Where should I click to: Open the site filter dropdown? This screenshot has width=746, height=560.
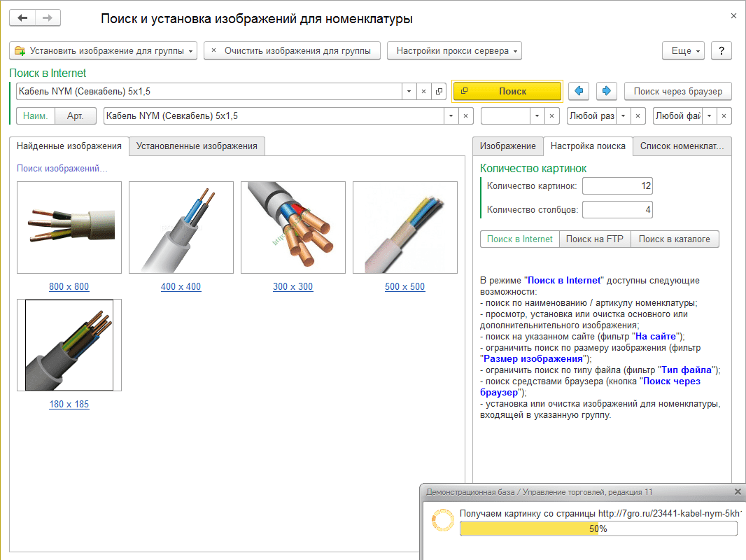coord(537,115)
